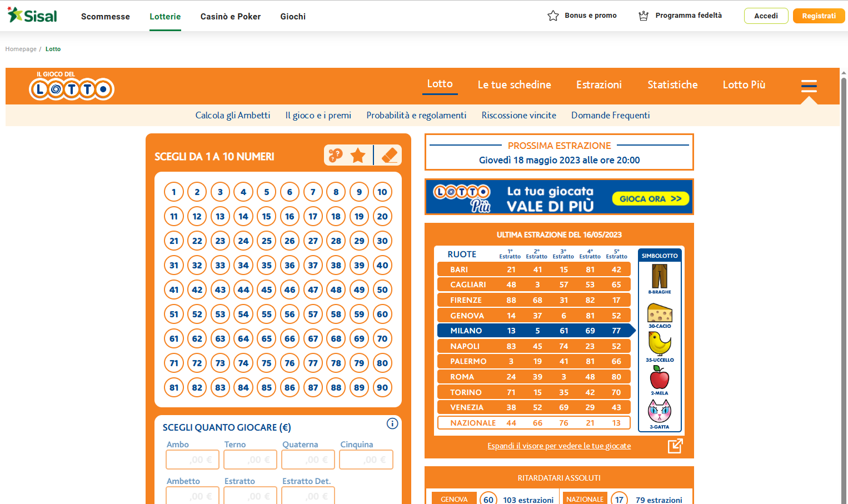Click the GIOCA ORA button

tap(651, 198)
